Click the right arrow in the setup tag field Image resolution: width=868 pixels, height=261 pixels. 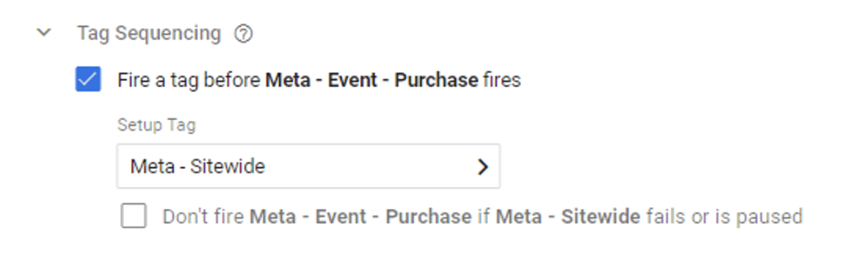click(482, 167)
